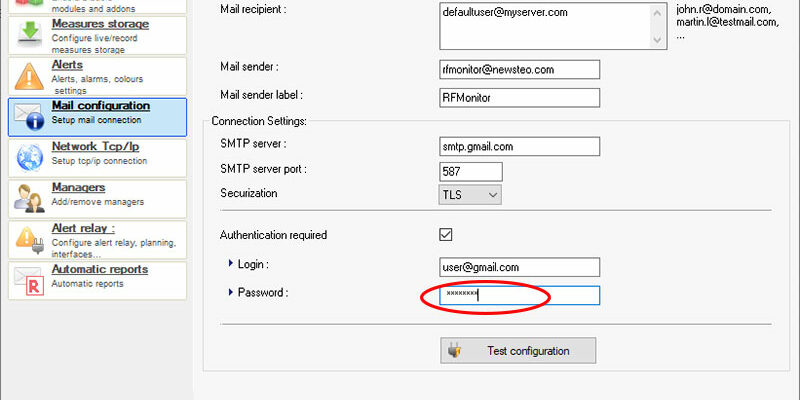Open the Managers section title
Screen dimensions: 800x400
[x=79, y=187]
